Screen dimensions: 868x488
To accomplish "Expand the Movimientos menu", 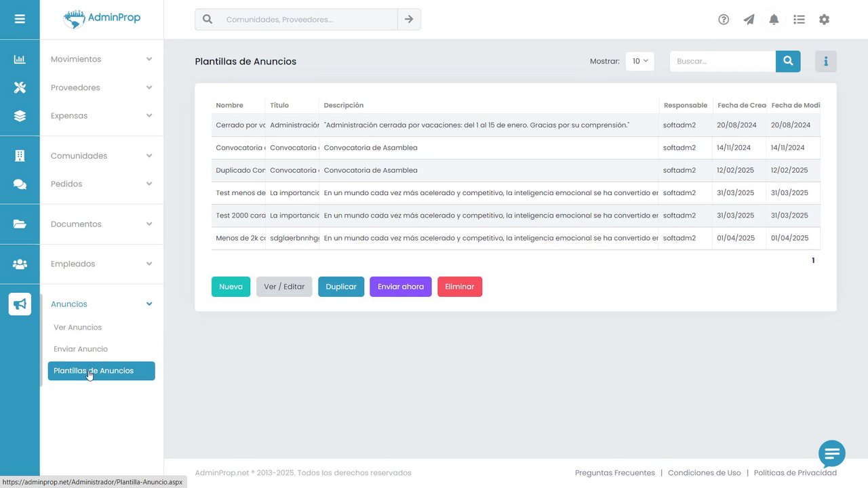I will (x=102, y=59).
